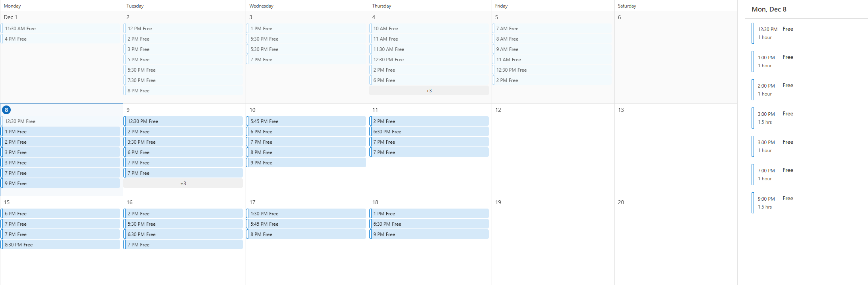The width and height of the screenshot is (868, 285).
Task: Select the 8 PM Free event on Dec 10
Action: [306, 152]
